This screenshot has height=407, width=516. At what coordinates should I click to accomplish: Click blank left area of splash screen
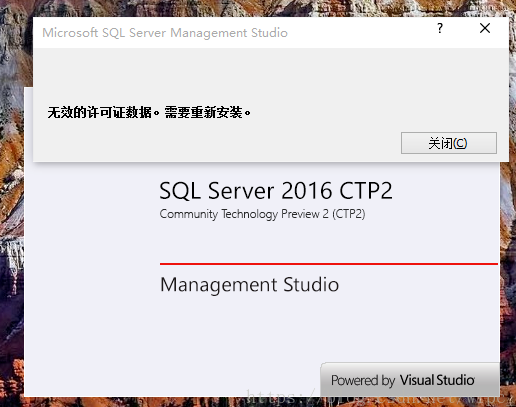90,267
